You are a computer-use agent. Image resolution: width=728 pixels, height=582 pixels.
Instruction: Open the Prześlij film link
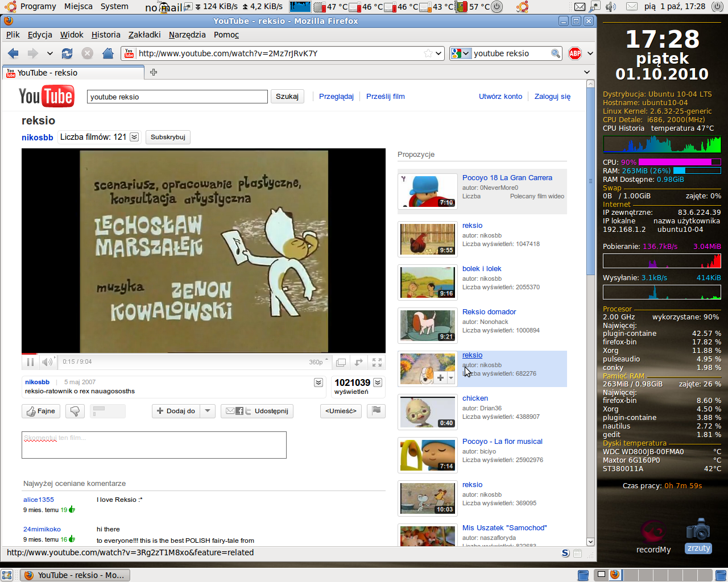pos(386,97)
